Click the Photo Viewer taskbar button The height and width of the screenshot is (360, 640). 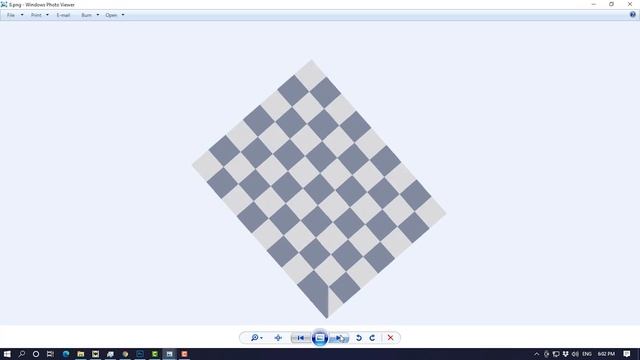coord(169,354)
